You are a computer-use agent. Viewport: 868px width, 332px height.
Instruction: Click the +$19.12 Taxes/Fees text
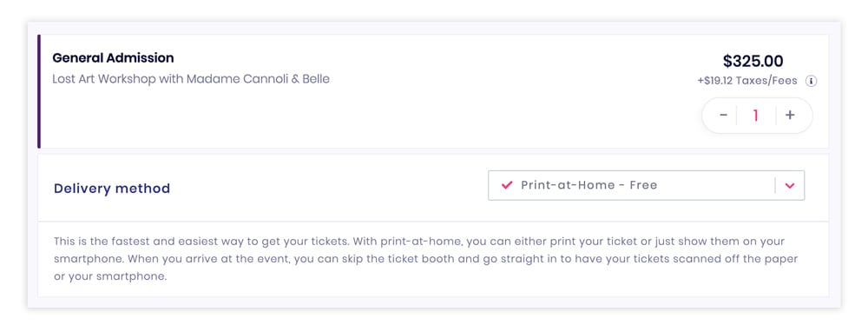[x=747, y=81]
